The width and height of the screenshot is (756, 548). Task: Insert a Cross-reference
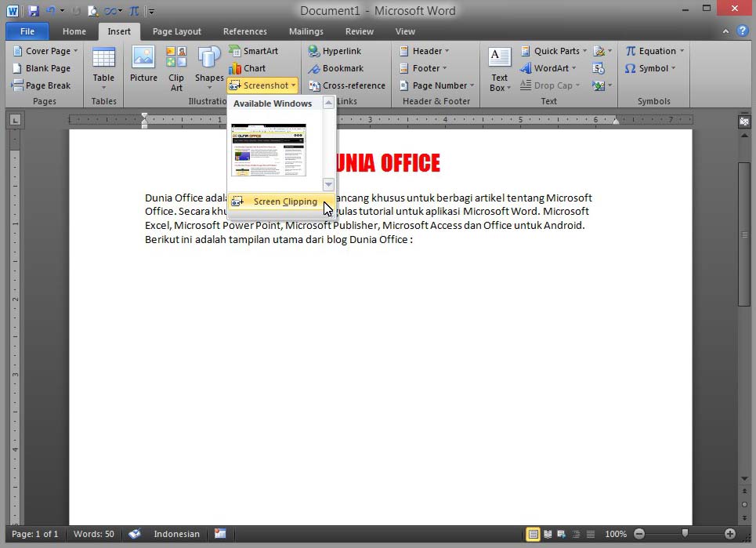347,85
